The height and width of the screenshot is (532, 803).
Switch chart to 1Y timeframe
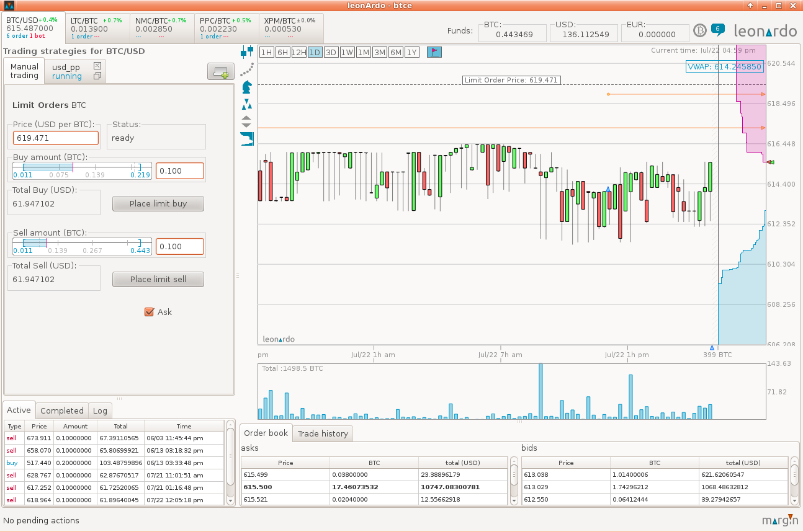[412, 53]
